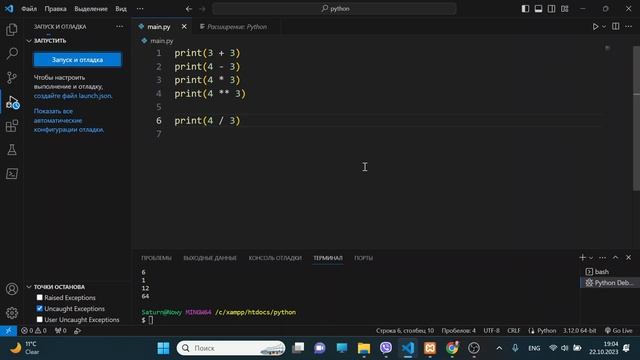
Task: Maximize the panel with up chevron
Action: (616, 258)
